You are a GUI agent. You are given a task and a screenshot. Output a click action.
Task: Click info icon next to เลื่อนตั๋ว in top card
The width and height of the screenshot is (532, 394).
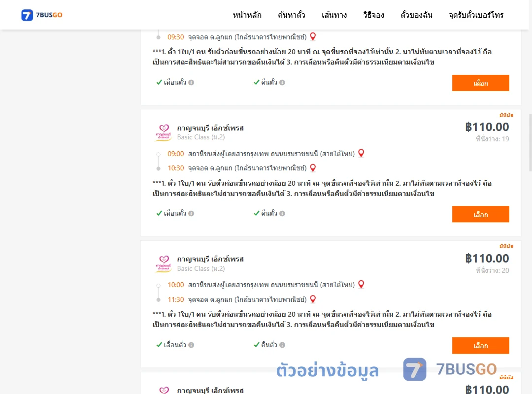(x=191, y=82)
